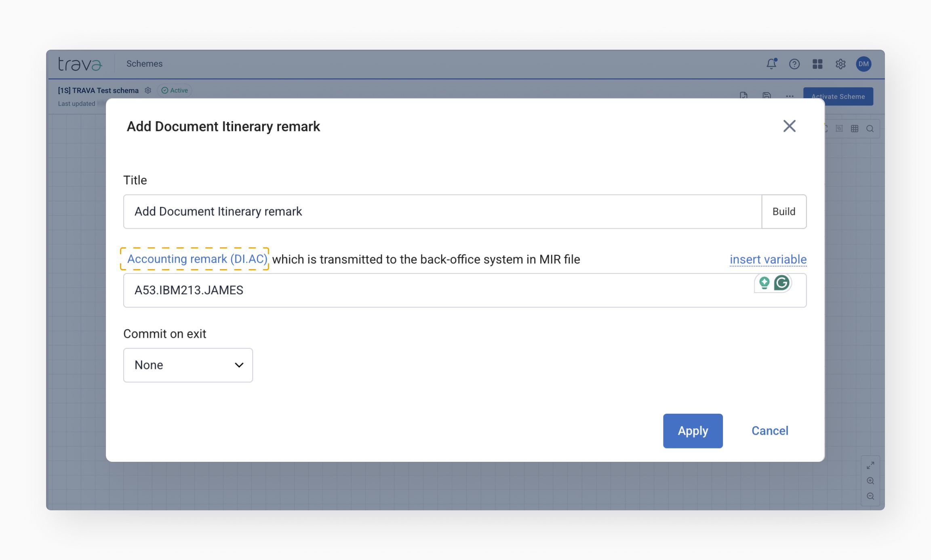Click the Build button beside title
This screenshot has height=560, width=931.
click(x=784, y=212)
